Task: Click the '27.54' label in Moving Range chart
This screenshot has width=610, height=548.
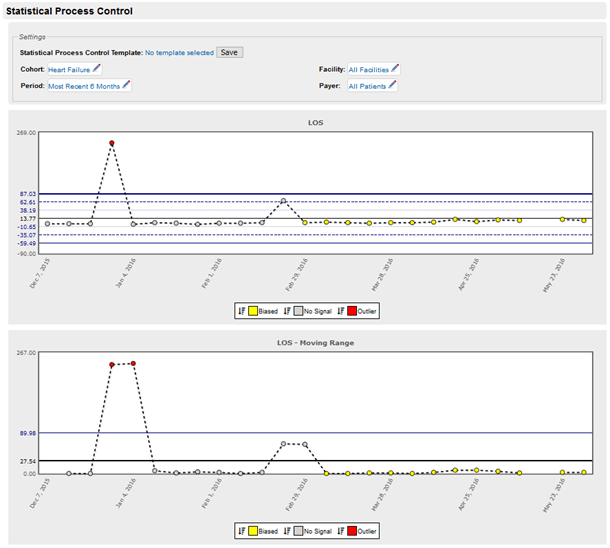Action: point(28,461)
